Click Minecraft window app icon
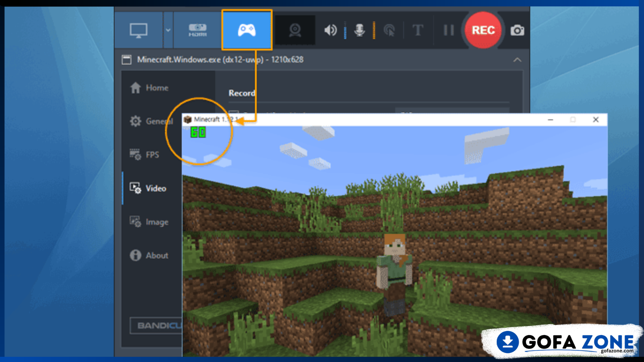The image size is (644, 362). click(187, 120)
